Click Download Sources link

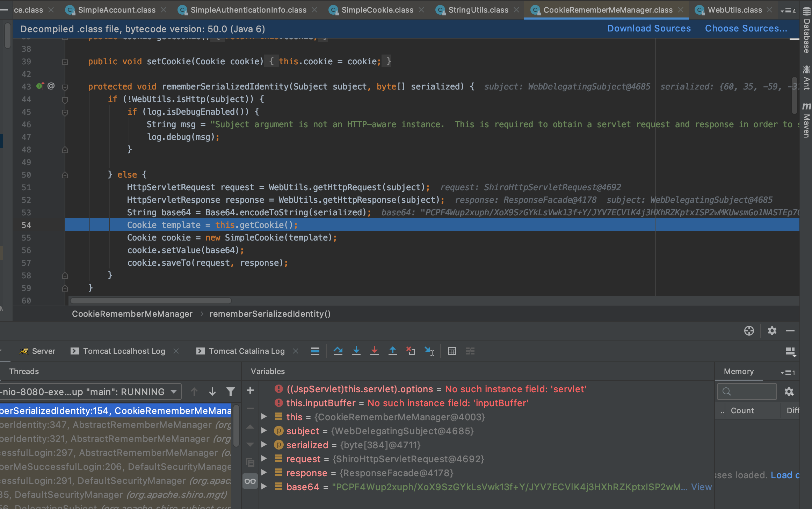tap(649, 28)
